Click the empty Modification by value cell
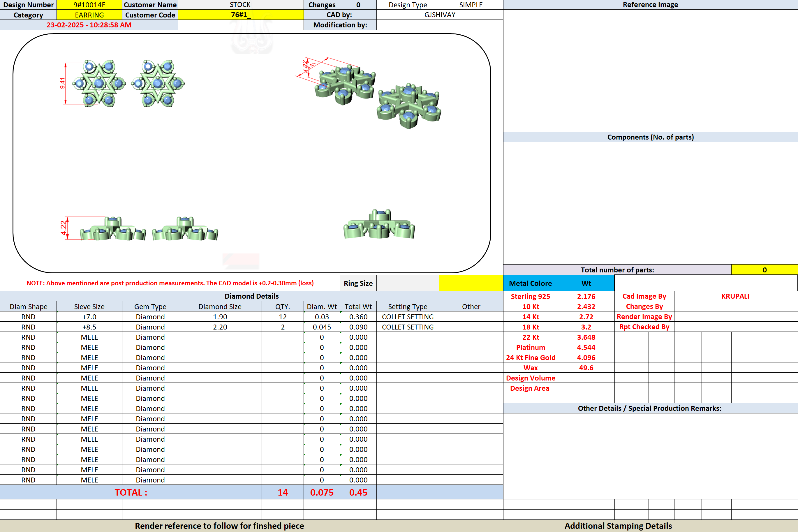Viewport: 798px width, 532px height. [440, 25]
